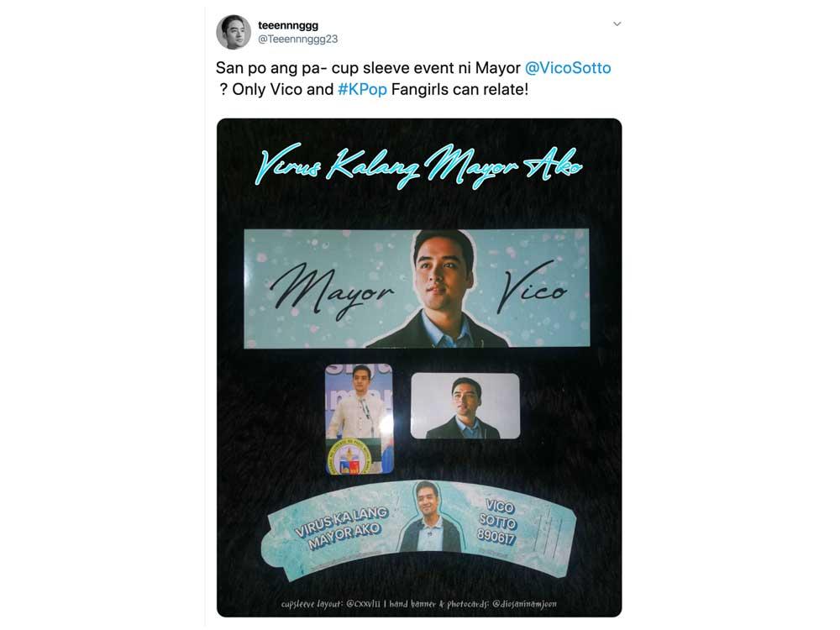Click the cupsleeve layout credit line
This screenshot has width=840, height=630.
pyautogui.click(x=331, y=604)
